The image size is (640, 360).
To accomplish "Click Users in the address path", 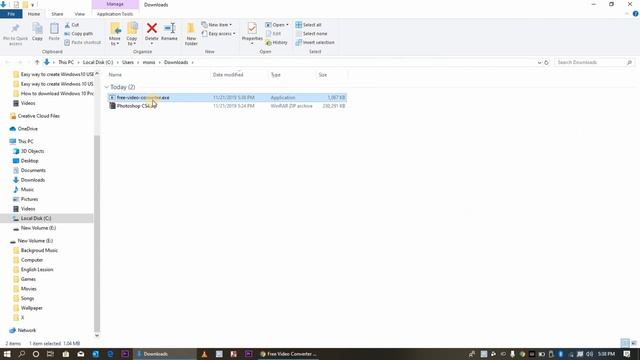I will pos(128,62).
